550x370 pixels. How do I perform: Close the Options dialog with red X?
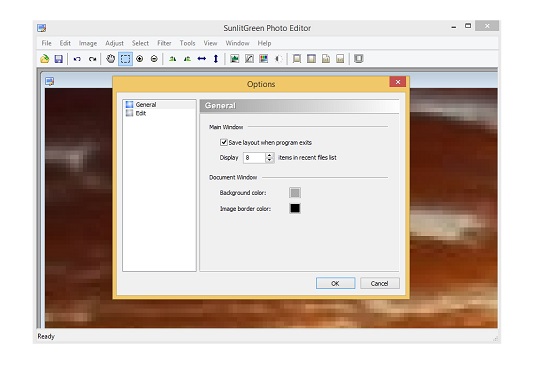tap(397, 82)
